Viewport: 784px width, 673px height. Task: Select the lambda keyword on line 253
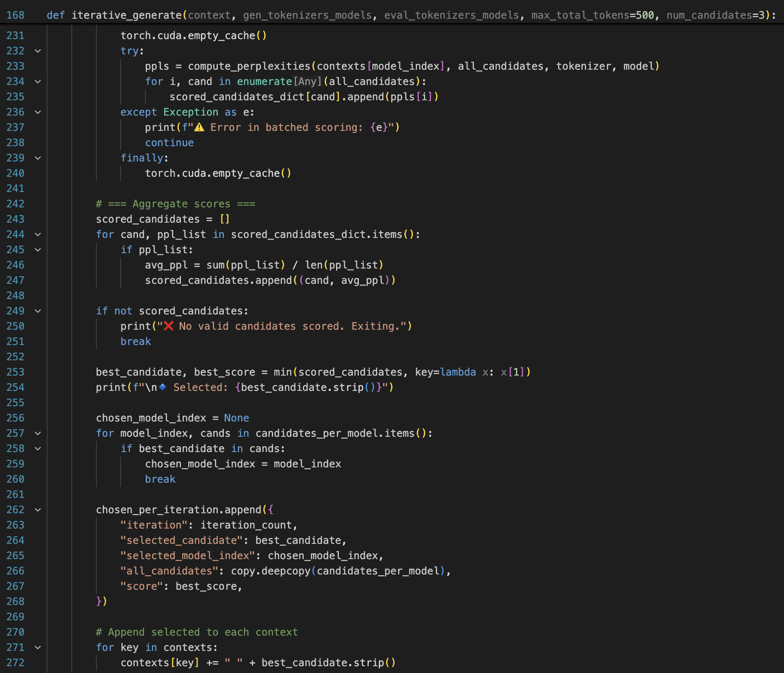click(x=458, y=372)
